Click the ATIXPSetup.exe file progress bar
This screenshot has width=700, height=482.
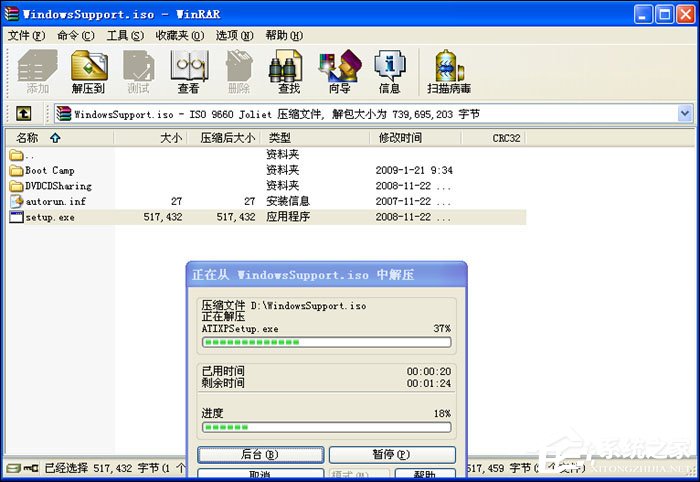tap(326, 342)
